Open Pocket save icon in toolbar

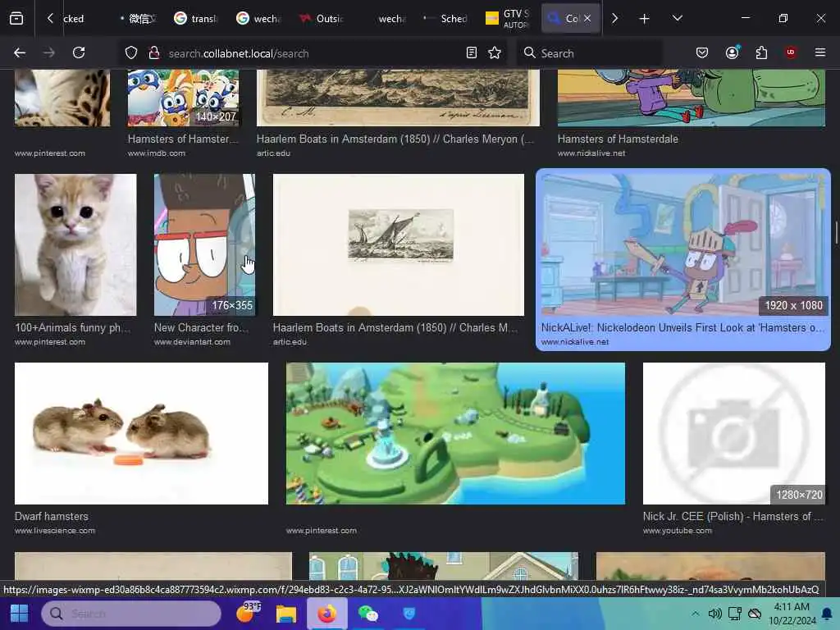(702, 52)
